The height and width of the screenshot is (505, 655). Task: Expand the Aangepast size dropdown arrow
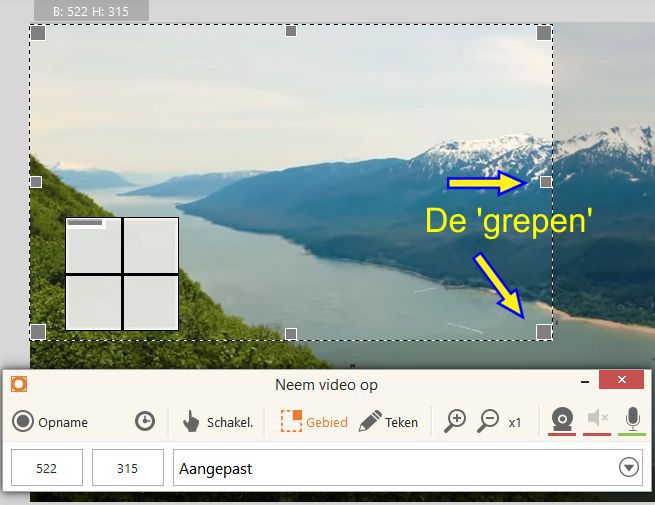click(x=629, y=467)
